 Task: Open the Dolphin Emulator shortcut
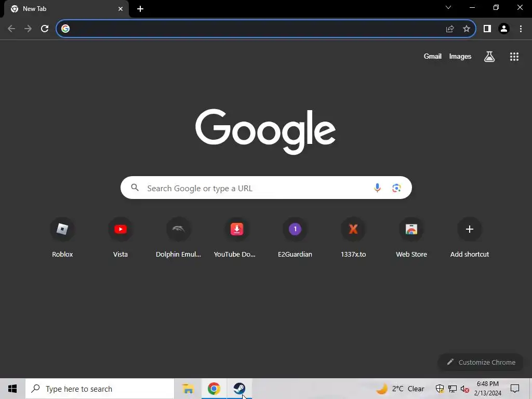pos(179,237)
